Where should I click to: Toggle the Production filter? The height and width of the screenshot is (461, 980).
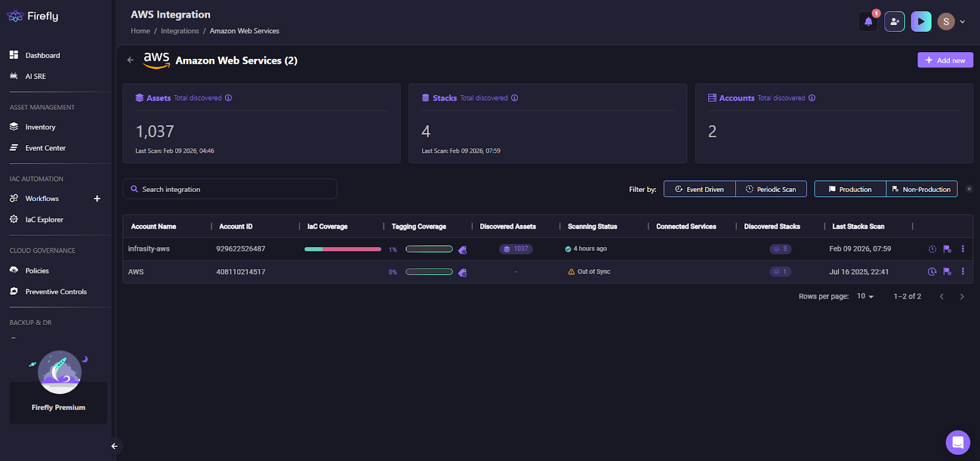pyautogui.click(x=850, y=189)
